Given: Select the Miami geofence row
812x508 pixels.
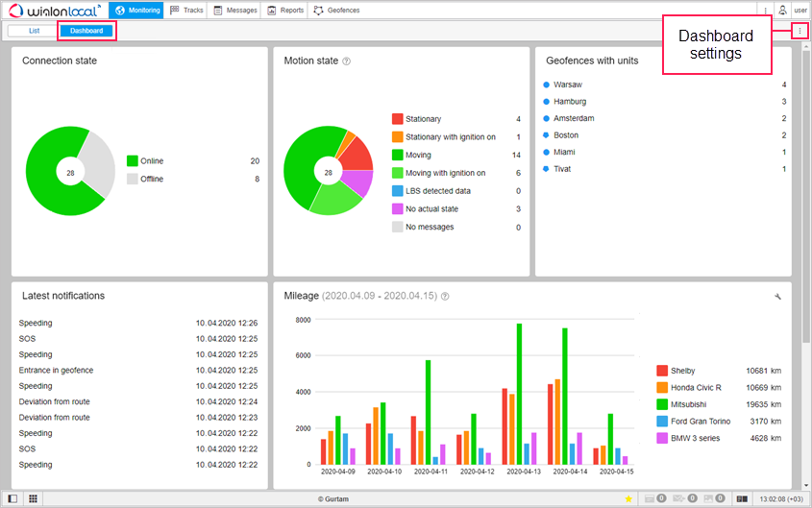Looking at the screenshot, I should (664, 152).
